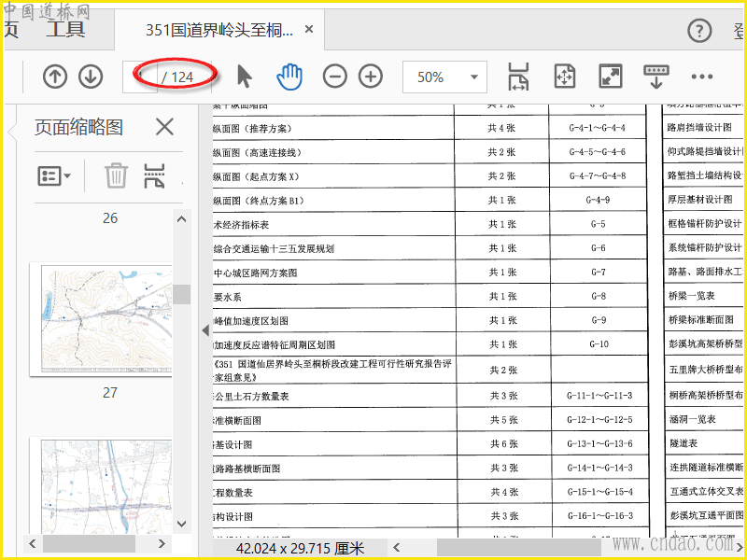Open the 50% zoom level dropdown
747x560 pixels.
(x=444, y=77)
